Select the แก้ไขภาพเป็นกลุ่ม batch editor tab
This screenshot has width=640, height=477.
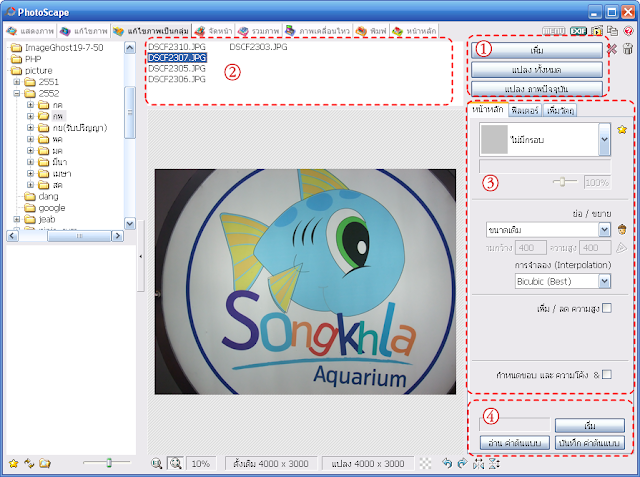pyautogui.click(x=151, y=31)
